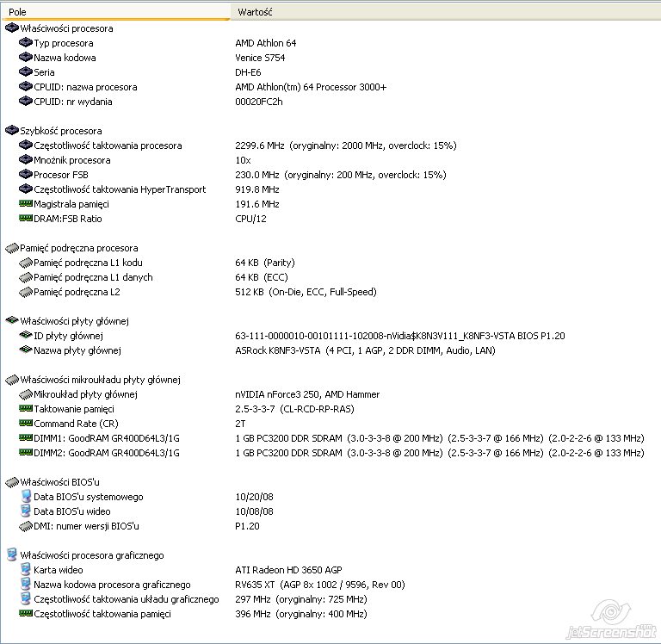Click the value 00020FC2h
661x644 pixels.
(259, 102)
